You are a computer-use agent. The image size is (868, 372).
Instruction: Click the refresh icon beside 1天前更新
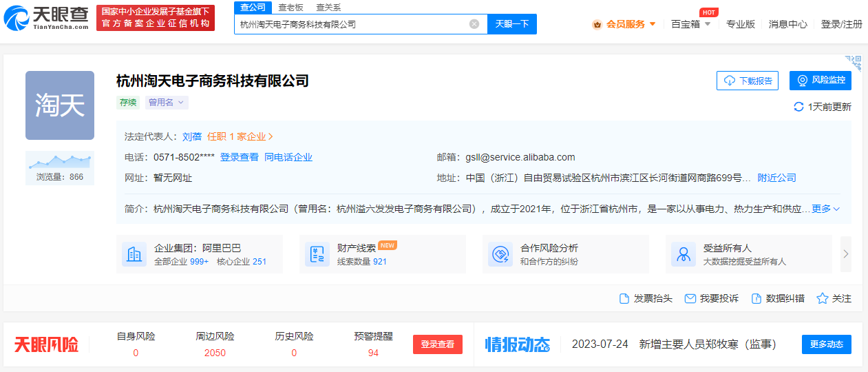(799, 107)
